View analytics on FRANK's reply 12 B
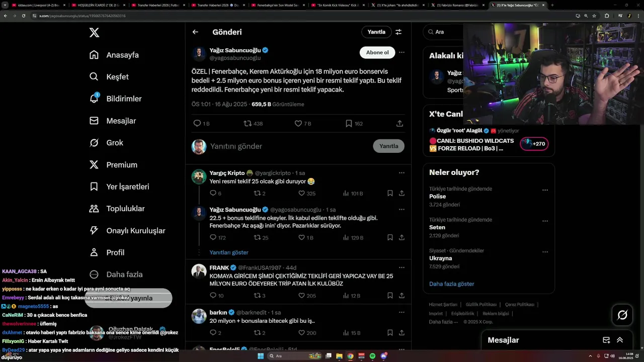This screenshot has width=644, height=362. pos(351,296)
